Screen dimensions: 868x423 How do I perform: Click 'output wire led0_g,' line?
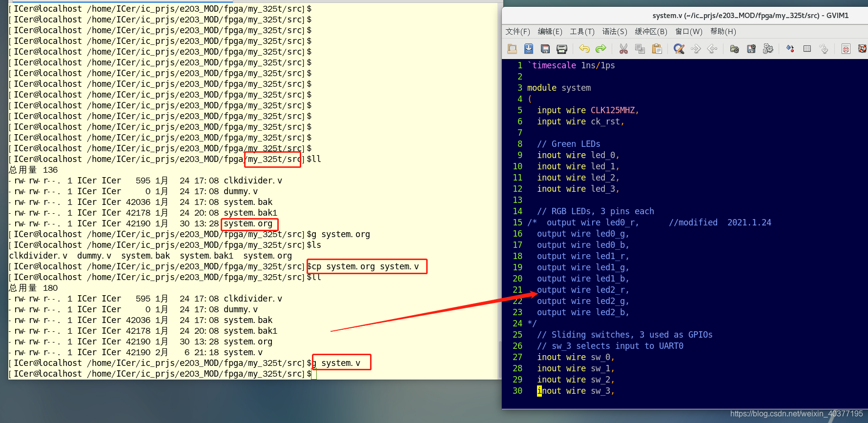tap(583, 234)
